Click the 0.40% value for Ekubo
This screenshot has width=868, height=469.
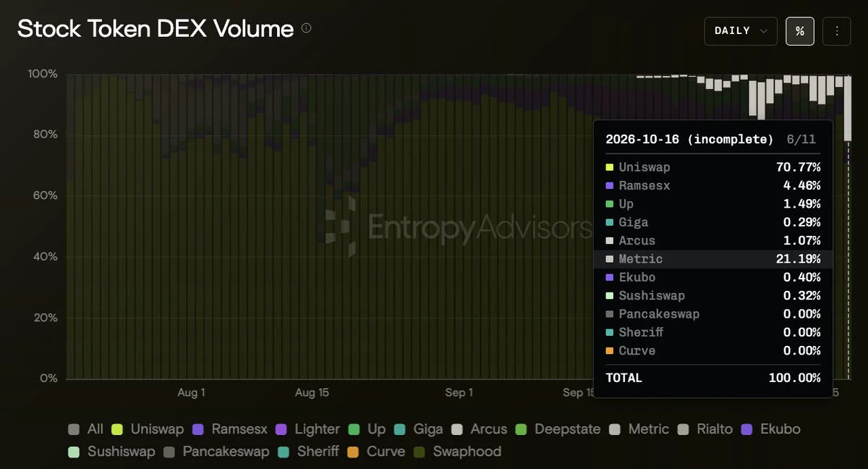(x=801, y=277)
